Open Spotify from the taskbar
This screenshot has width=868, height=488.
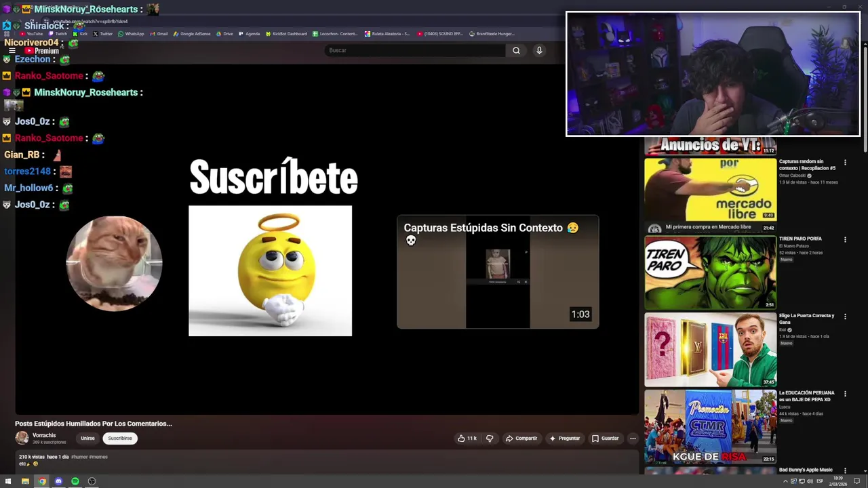pyautogui.click(x=75, y=481)
